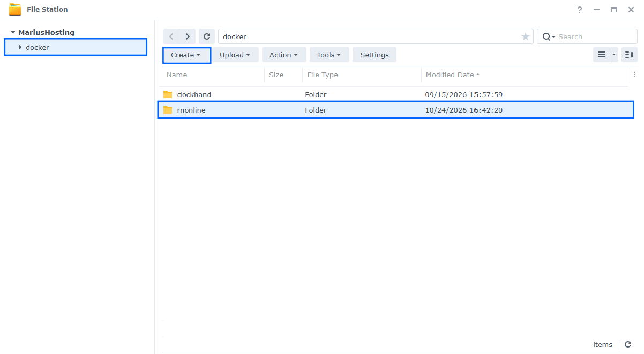Open column options three-dot menu
644x354 pixels.
tap(634, 75)
